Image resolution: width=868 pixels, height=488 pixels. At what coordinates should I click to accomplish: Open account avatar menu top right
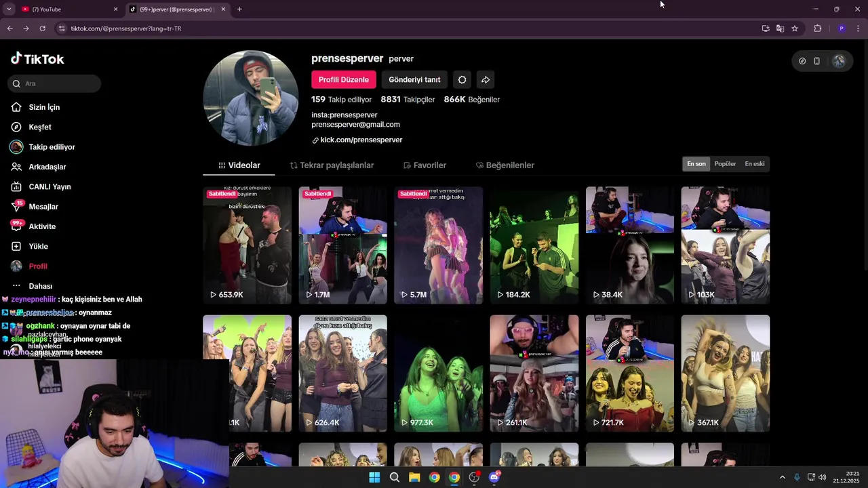(x=839, y=61)
